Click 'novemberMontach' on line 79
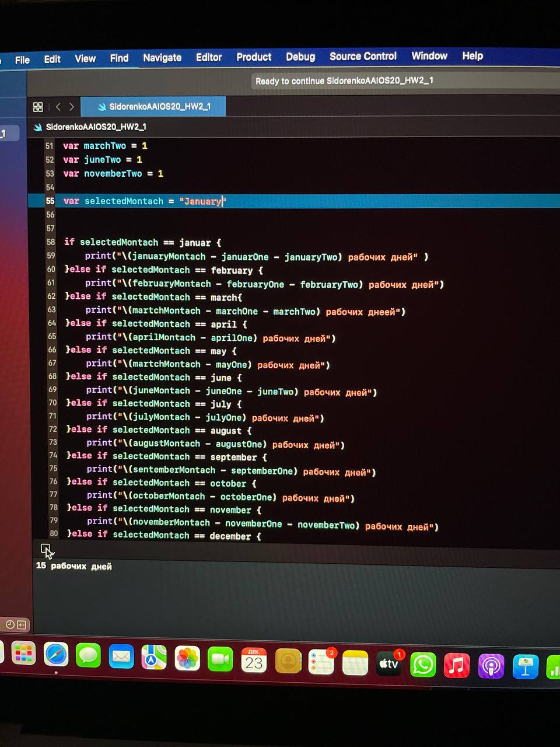560x747 pixels. [x=171, y=522]
